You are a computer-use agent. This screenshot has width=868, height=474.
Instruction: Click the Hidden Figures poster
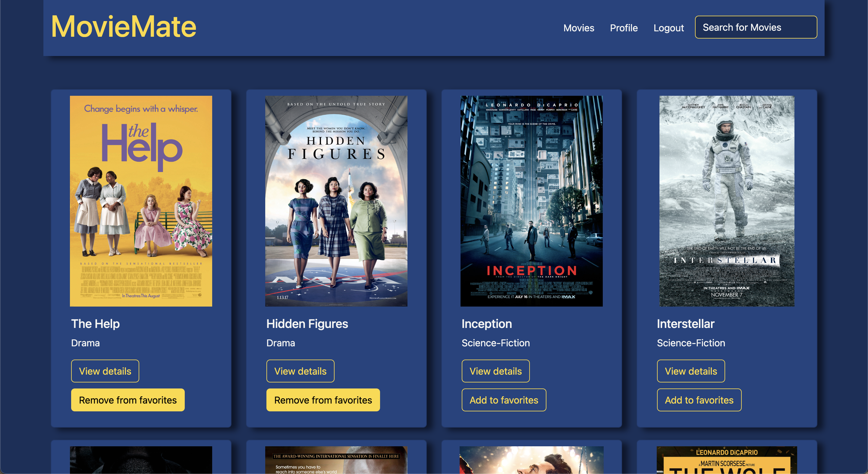pyautogui.click(x=336, y=201)
